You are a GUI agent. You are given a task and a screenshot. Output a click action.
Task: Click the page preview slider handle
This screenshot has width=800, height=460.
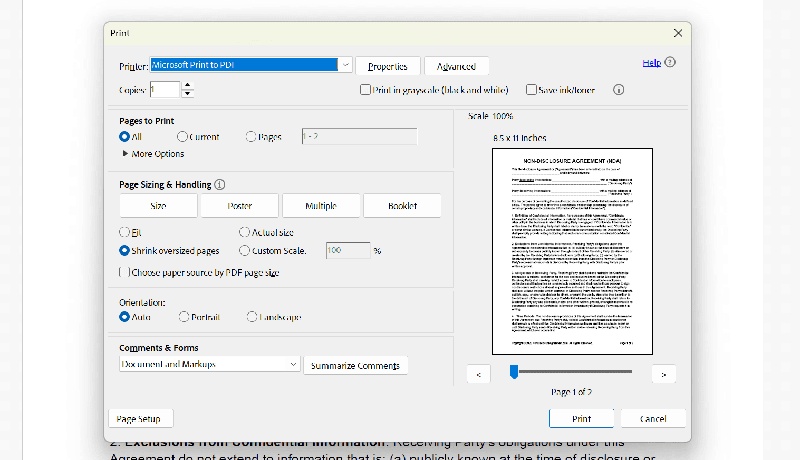[514, 372]
